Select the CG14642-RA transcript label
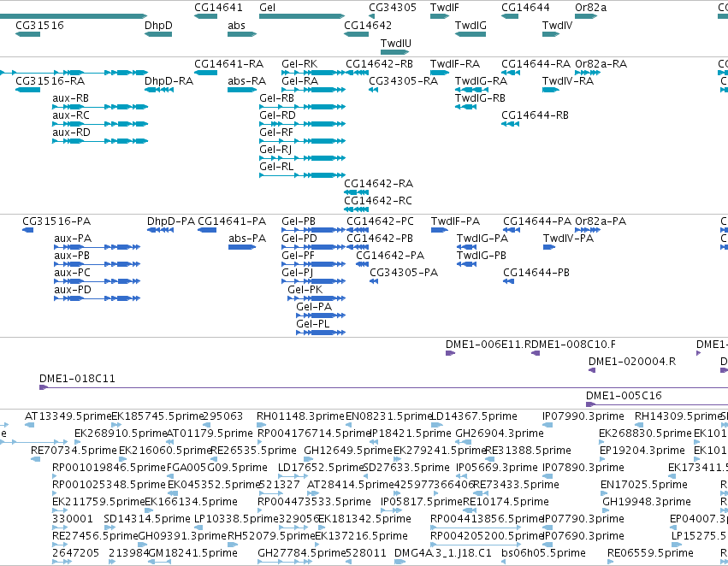 pyautogui.click(x=378, y=183)
